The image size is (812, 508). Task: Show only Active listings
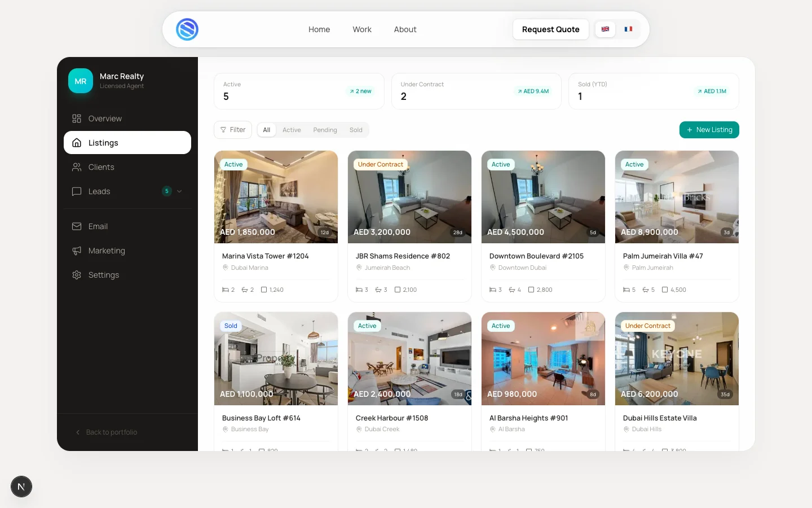pyautogui.click(x=292, y=130)
